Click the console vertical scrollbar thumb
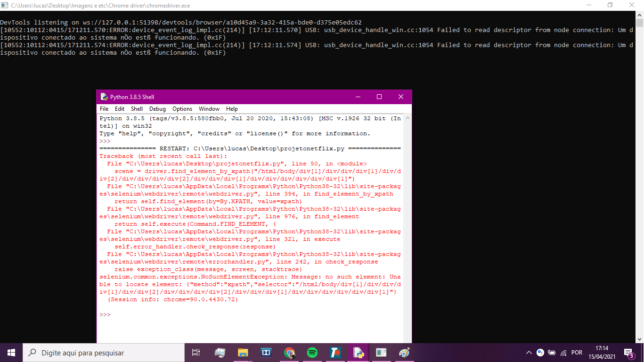The image size is (644, 362). [639, 23]
